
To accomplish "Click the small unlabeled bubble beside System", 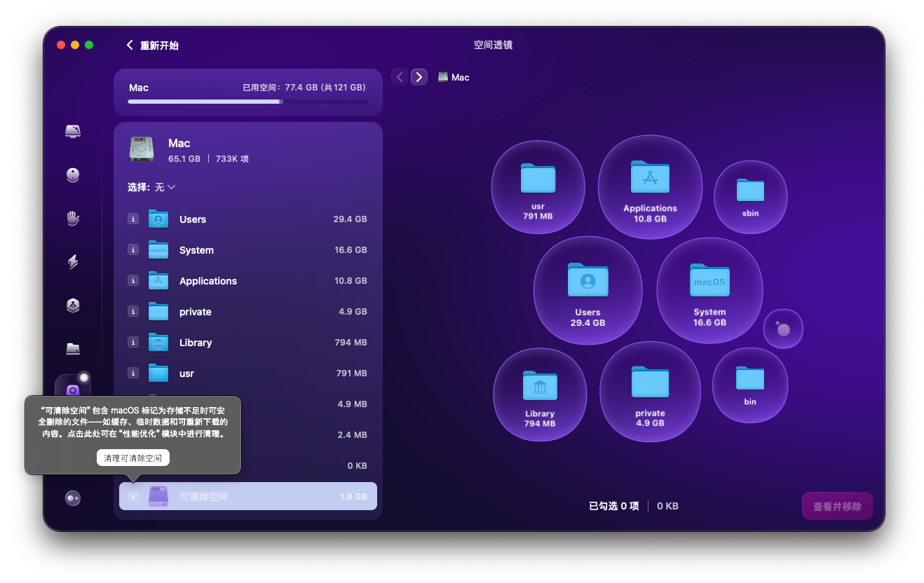I will point(783,329).
